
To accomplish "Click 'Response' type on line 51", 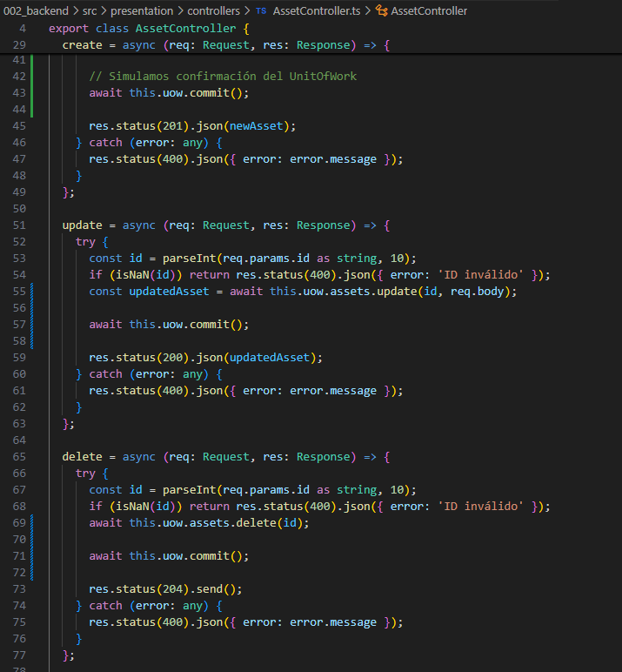I will [323, 225].
